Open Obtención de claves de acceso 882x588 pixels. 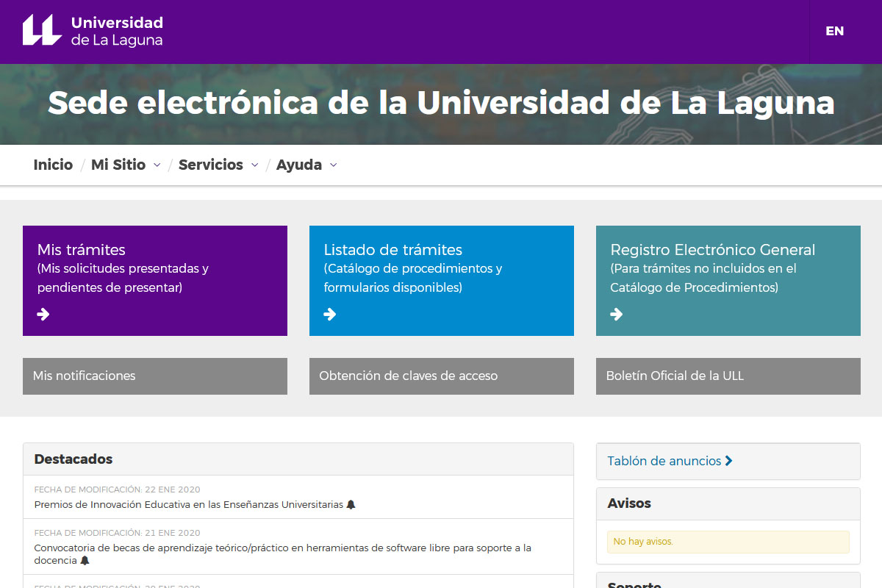tap(441, 376)
